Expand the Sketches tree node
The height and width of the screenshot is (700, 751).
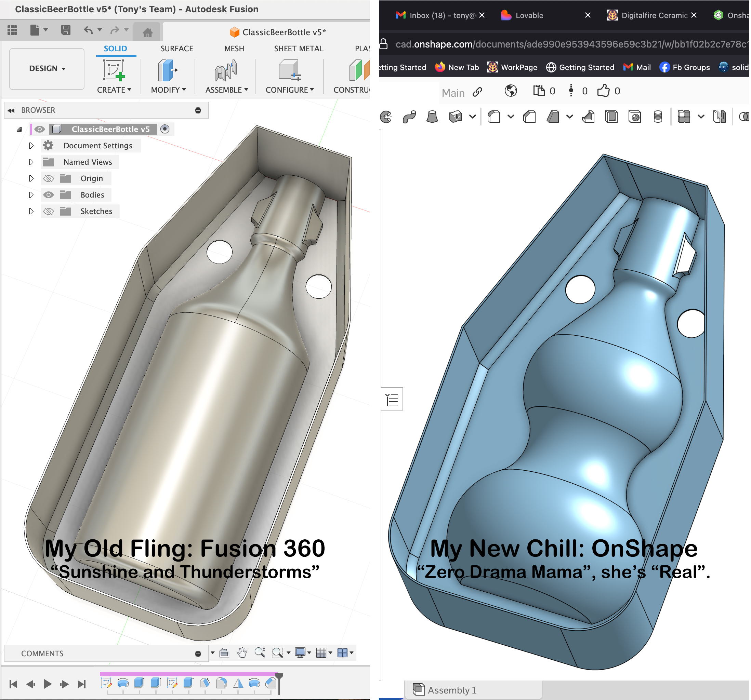click(31, 212)
